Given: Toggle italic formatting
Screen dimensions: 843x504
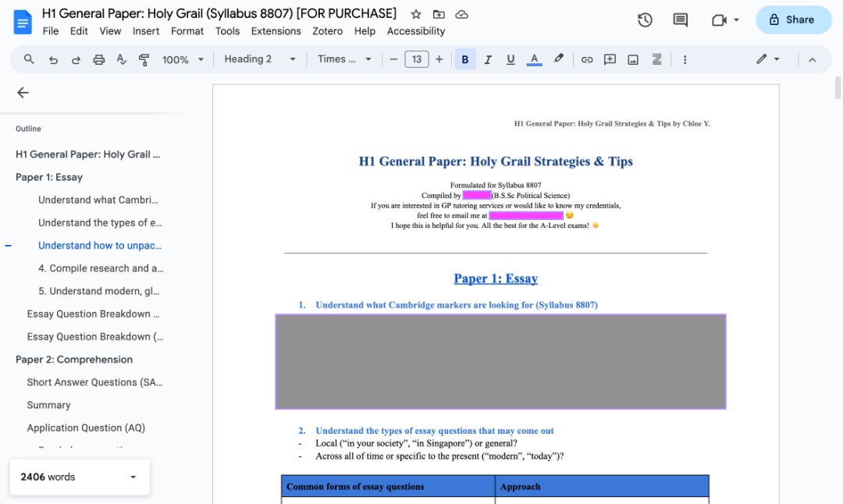Looking at the screenshot, I should point(488,59).
